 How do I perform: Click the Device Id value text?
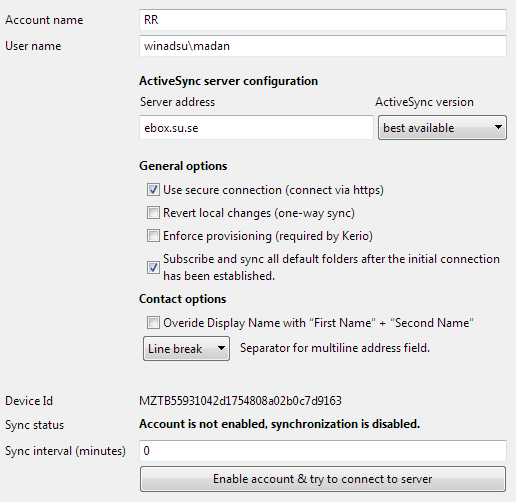(240, 401)
